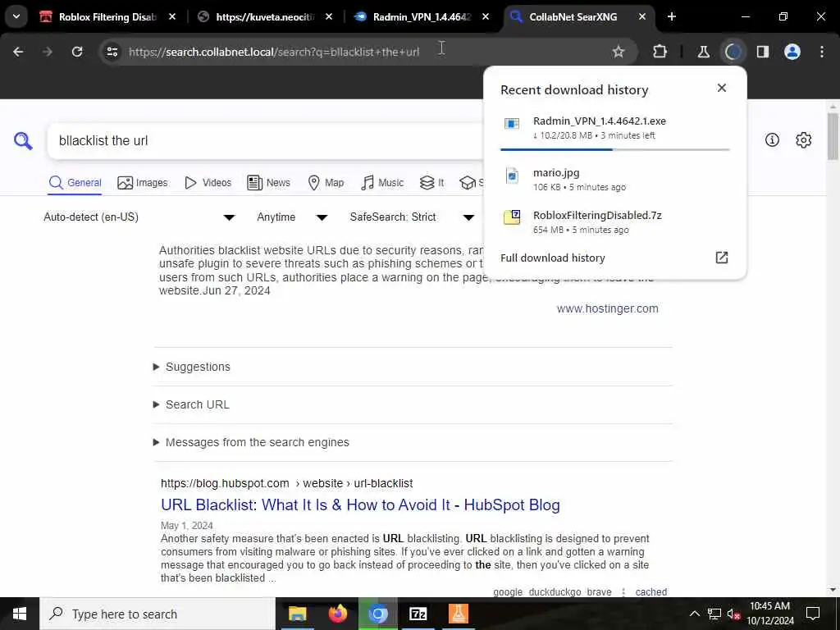
Task: Open the SearXNG info about icon
Action: (x=772, y=139)
